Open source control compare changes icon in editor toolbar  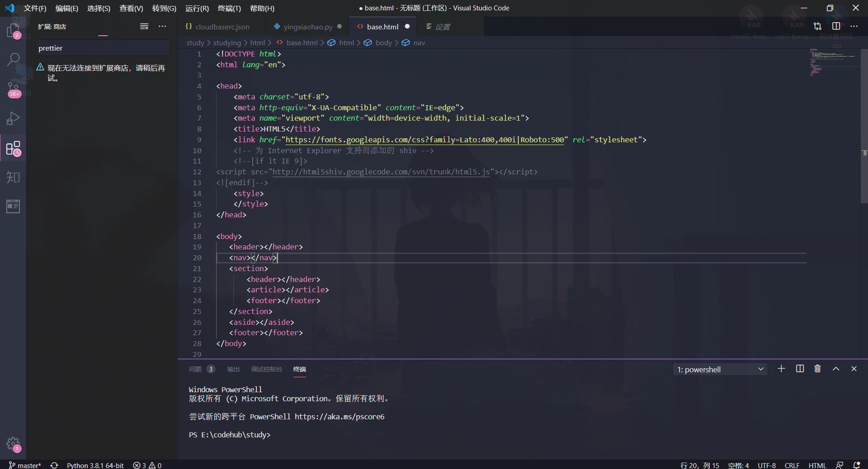pos(817,26)
